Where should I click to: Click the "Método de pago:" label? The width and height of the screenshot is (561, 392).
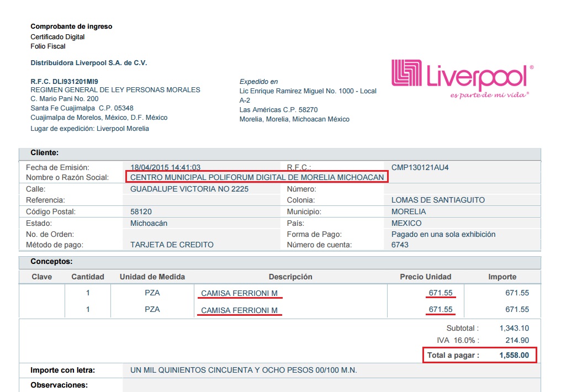point(55,245)
